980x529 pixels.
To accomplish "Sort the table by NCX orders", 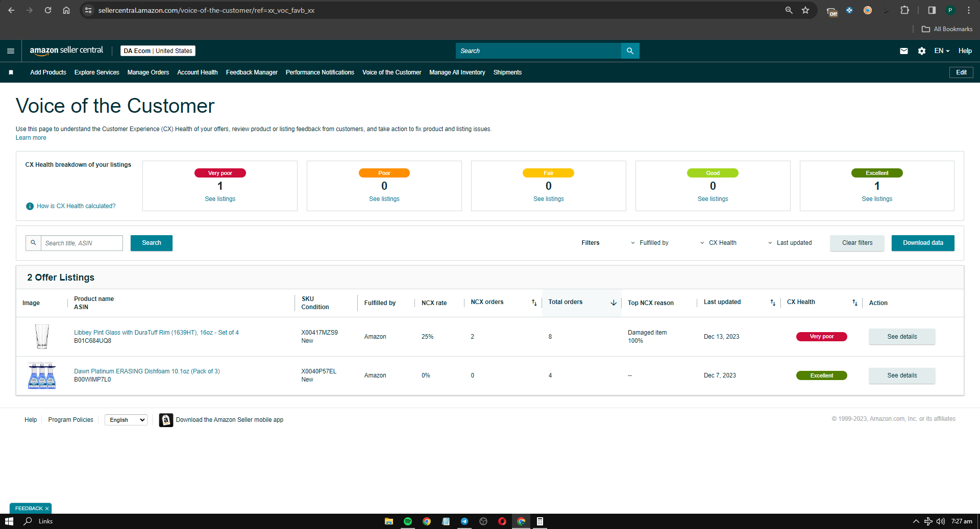I will pos(534,303).
